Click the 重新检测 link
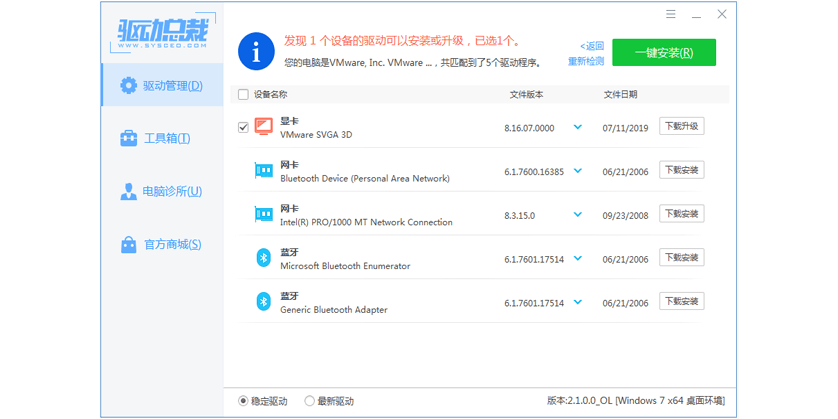Viewport: 838px width, 419px height. pos(586,61)
